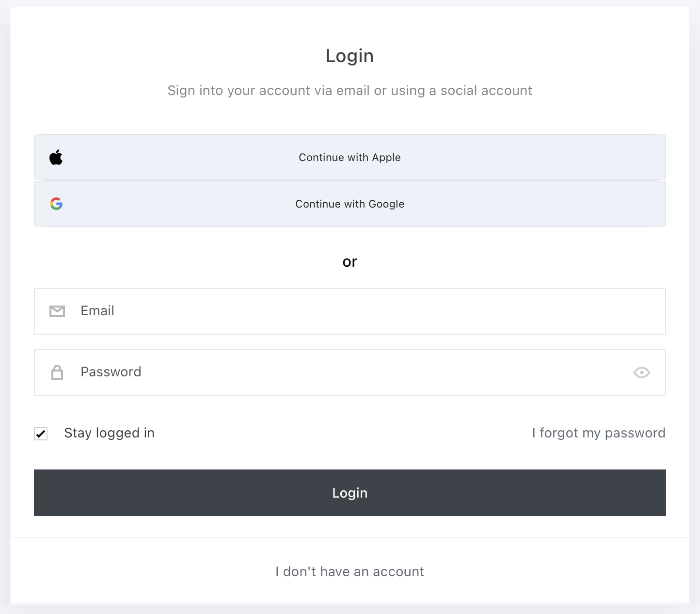The image size is (700, 614).
Task: Click the Login heading at the top
Action: point(350,56)
